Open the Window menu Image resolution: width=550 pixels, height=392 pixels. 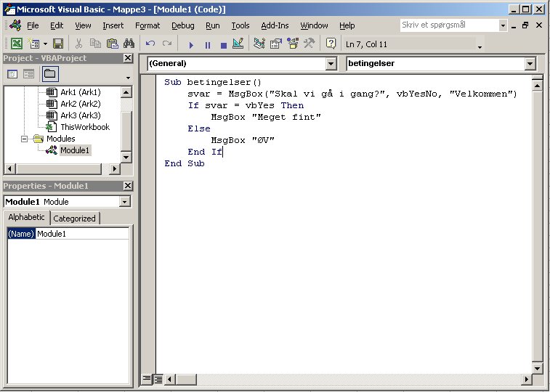pyautogui.click(x=314, y=25)
